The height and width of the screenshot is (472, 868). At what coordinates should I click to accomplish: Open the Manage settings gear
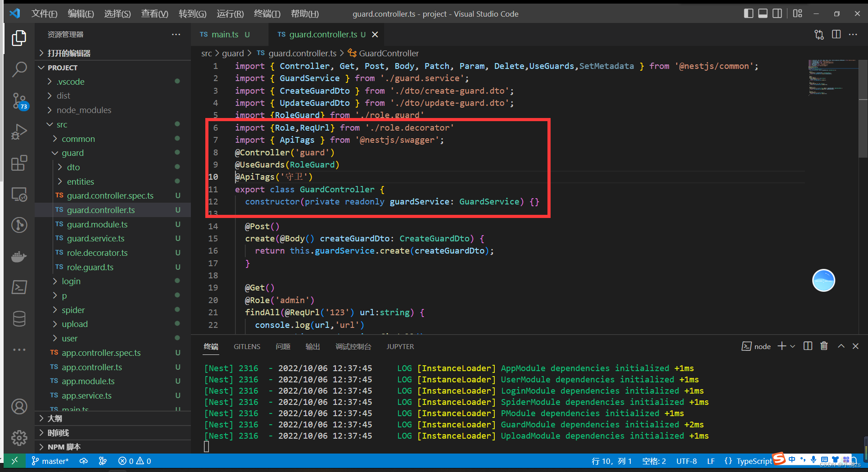pos(19,437)
